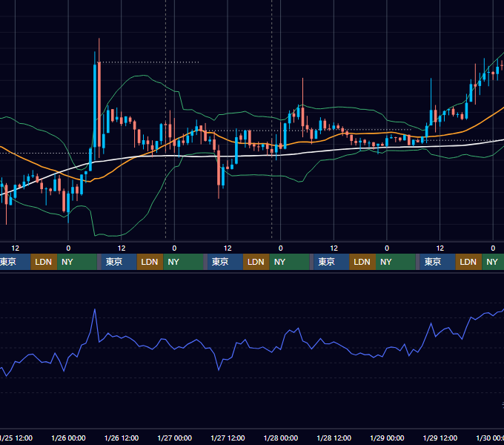Click the 1/28 00:00 date label

click(x=281, y=438)
